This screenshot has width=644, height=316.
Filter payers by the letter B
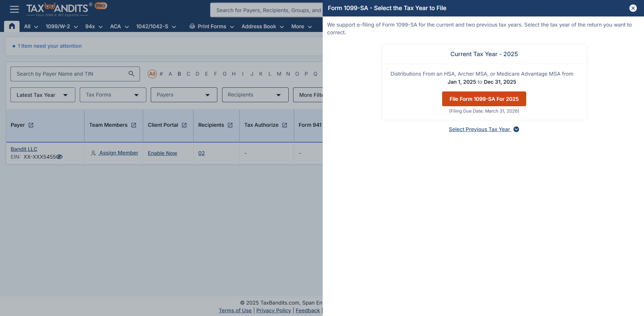point(179,74)
